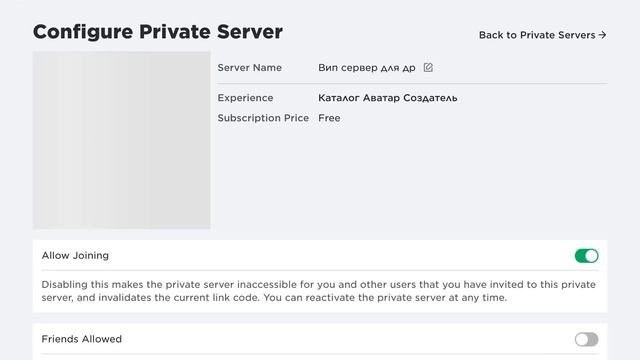Enable the Friends Allowed toggle
Screen dimensions: 640x360
[587, 339]
